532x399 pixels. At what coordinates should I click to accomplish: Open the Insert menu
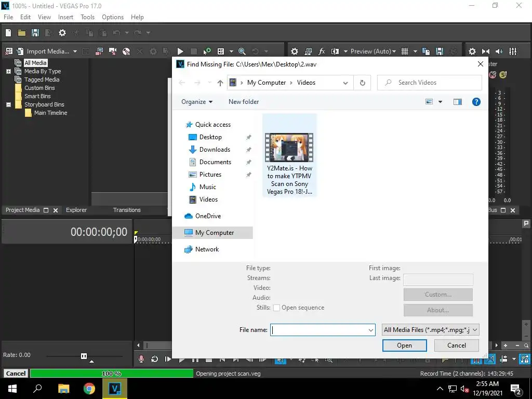click(65, 17)
